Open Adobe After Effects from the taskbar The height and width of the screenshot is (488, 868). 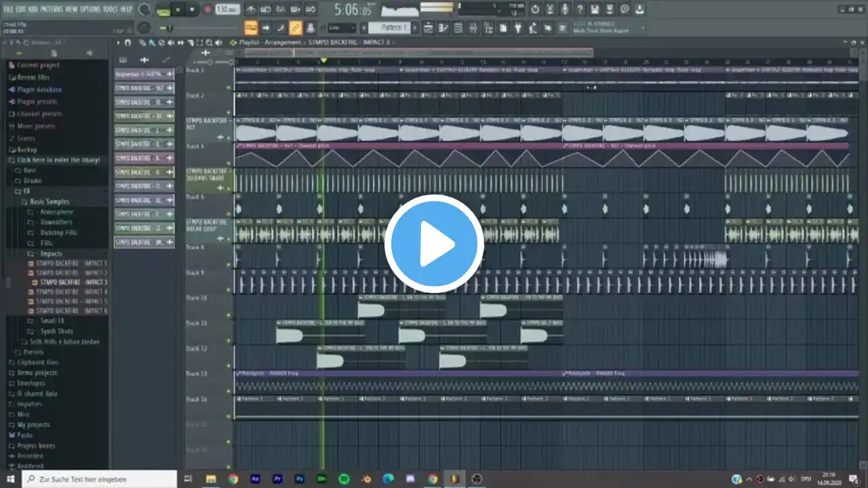[x=255, y=479]
